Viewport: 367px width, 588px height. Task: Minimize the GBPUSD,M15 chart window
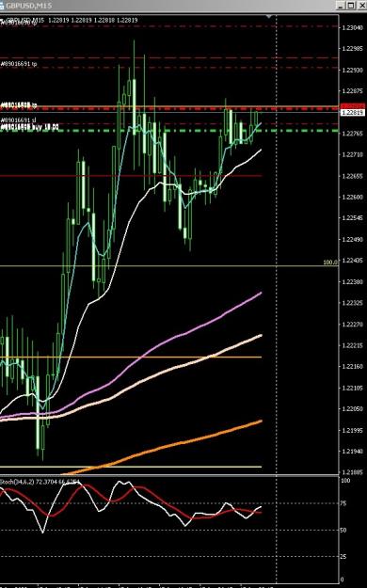[x=341, y=6]
